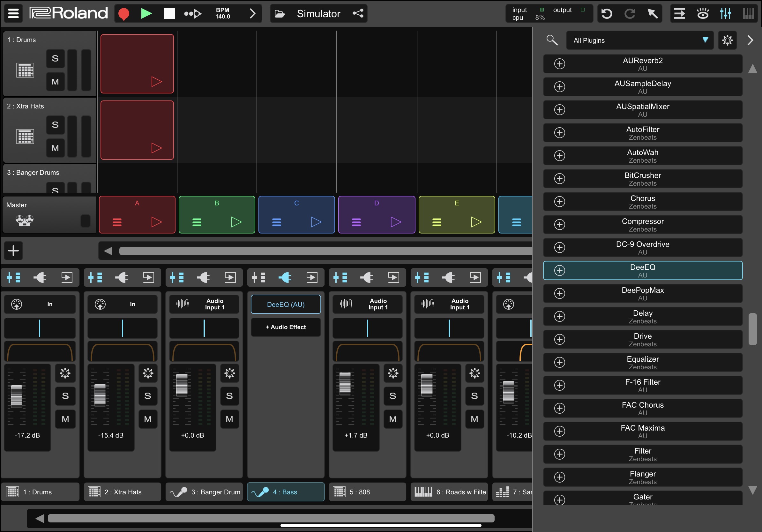
Task: Select the DeeEQ AU plugin row
Action: [x=643, y=270]
